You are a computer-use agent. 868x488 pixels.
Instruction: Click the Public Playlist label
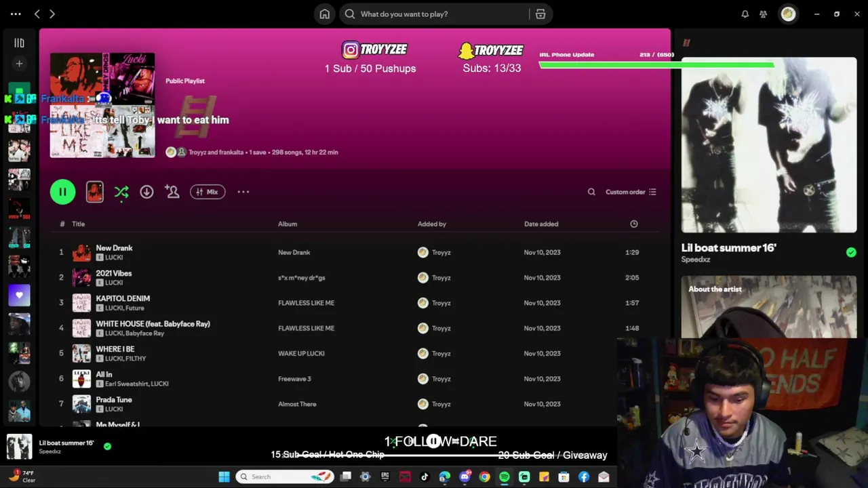185,81
